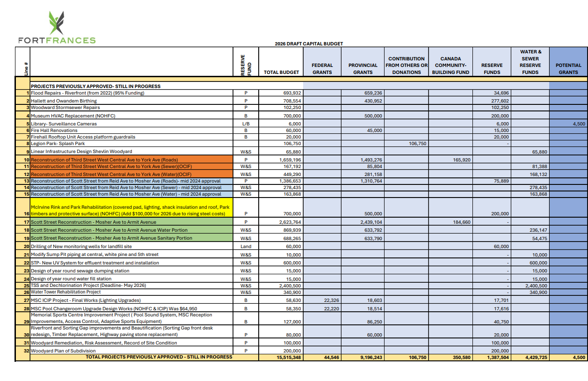588x381 pixels.
Task: Click the yellow McIrvine Rink project cell
Action: pyautogui.click(x=131, y=210)
